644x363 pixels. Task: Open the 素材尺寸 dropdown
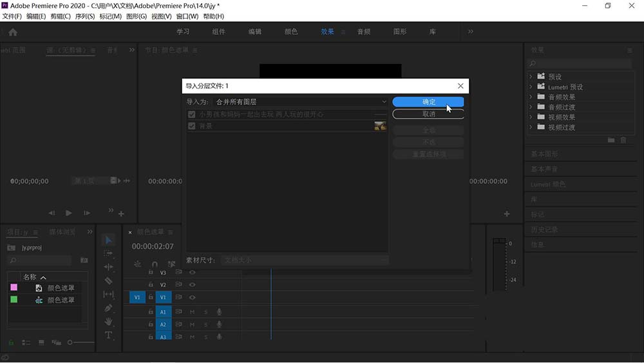pyautogui.click(x=305, y=260)
